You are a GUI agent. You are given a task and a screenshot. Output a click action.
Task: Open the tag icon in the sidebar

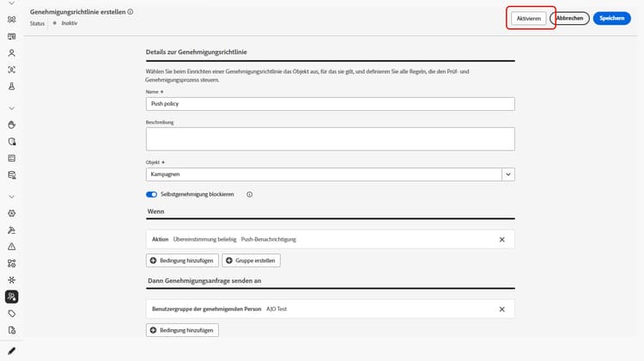coord(12,314)
